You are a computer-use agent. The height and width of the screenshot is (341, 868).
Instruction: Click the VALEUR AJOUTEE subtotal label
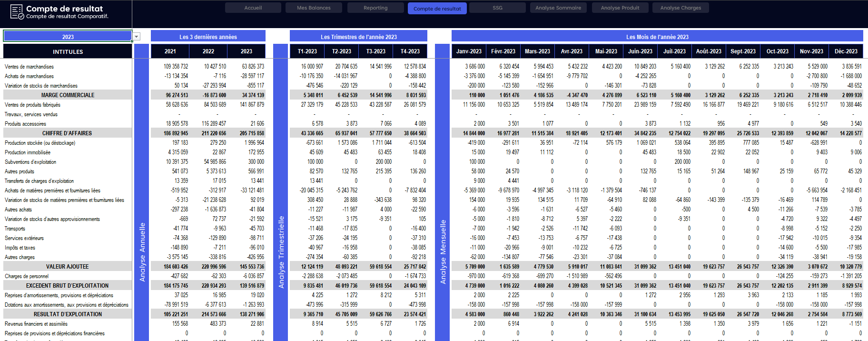pos(67,267)
